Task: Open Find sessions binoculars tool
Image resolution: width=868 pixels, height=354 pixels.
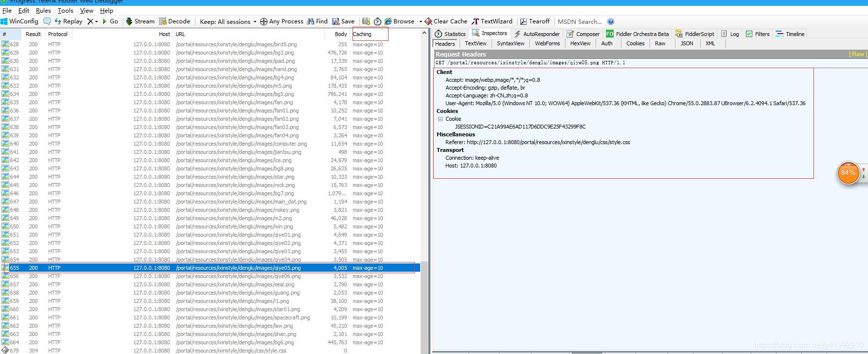Action: (x=317, y=21)
